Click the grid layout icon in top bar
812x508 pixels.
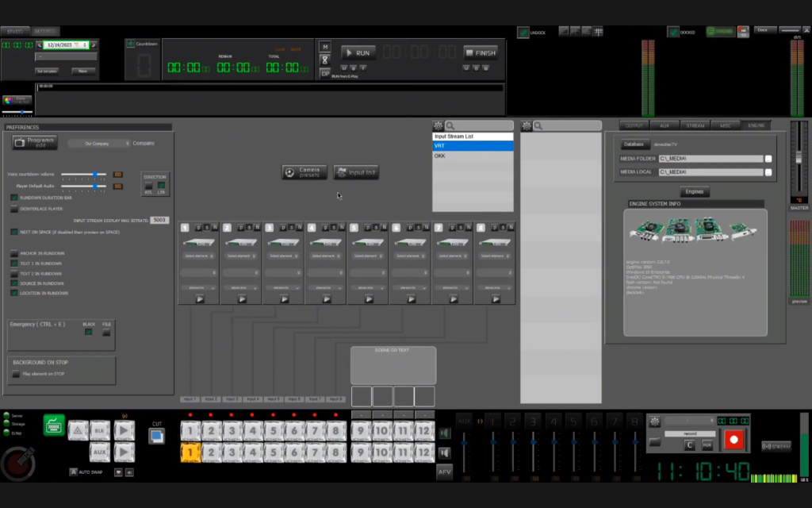click(x=598, y=32)
